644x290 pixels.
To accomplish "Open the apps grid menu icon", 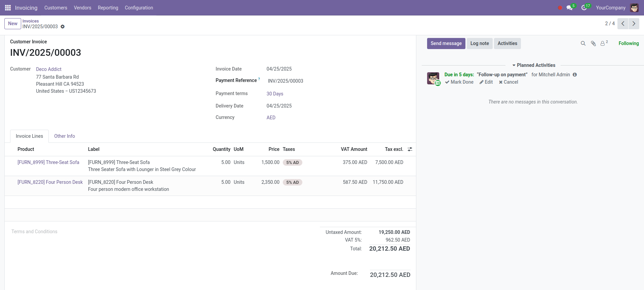I will point(8,8).
